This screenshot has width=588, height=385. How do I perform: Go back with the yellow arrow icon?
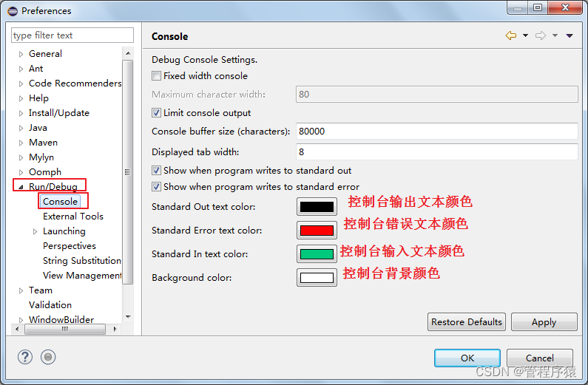[x=511, y=35]
